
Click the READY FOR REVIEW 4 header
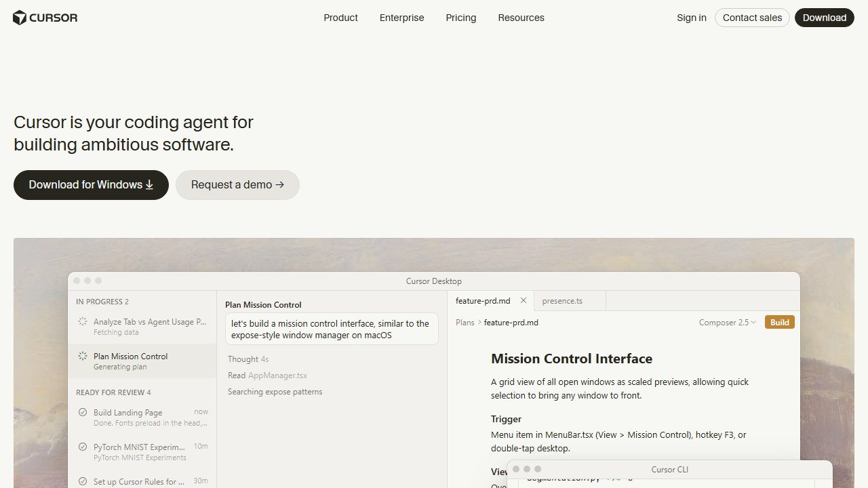(x=113, y=392)
